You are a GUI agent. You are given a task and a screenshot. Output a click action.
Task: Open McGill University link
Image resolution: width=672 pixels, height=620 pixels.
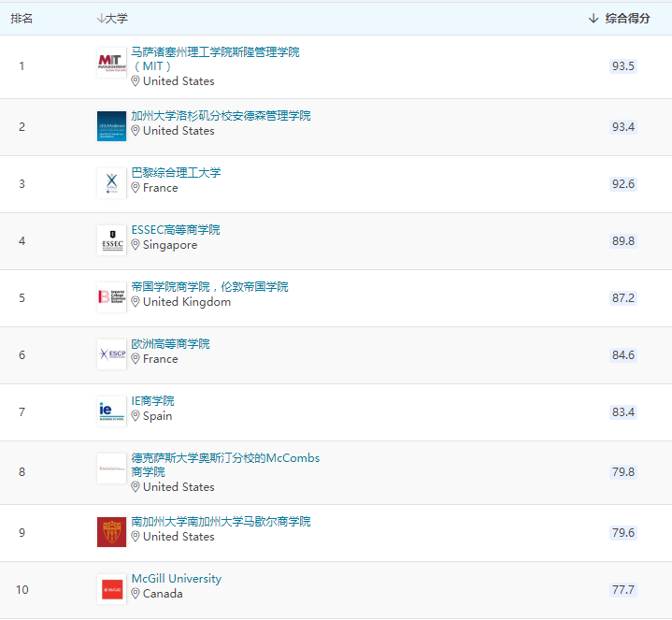(176, 579)
